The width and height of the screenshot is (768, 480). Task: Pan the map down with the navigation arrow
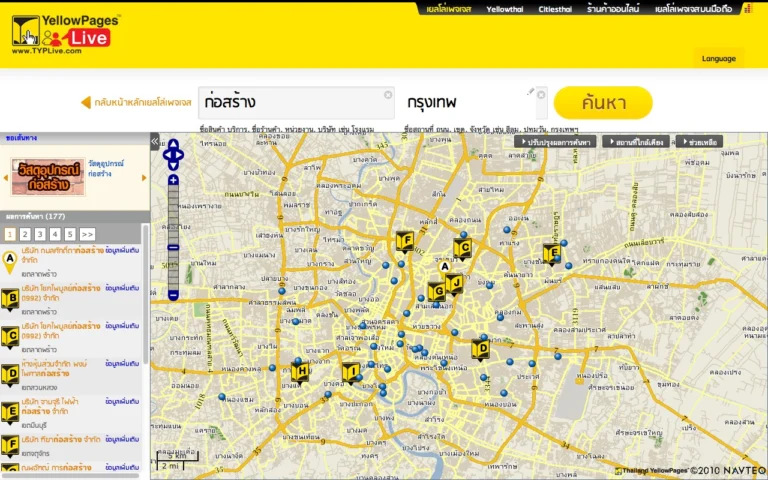click(173, 166)
